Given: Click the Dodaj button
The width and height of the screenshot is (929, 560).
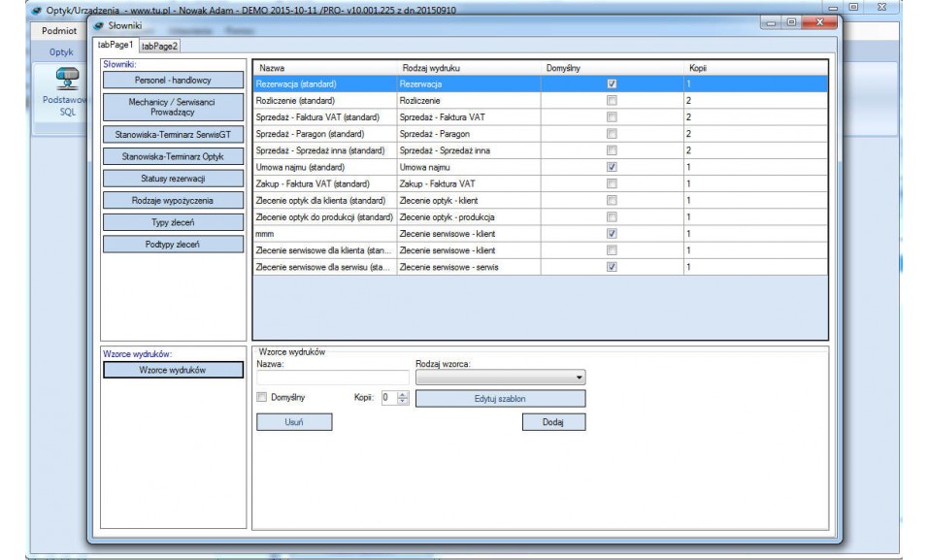Looking at the screenshot, I should pos(552,422).
